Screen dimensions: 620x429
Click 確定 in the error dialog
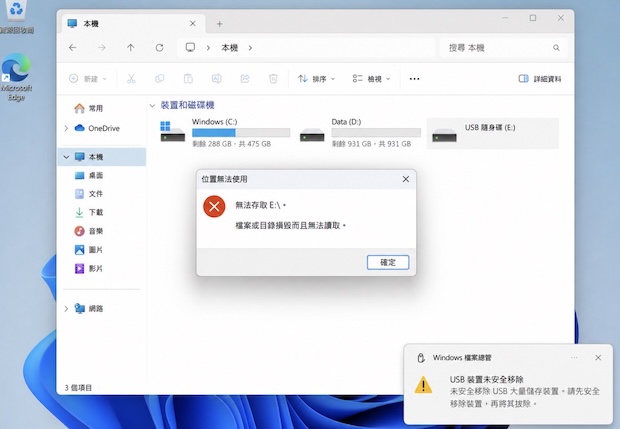tap(388, 263)
